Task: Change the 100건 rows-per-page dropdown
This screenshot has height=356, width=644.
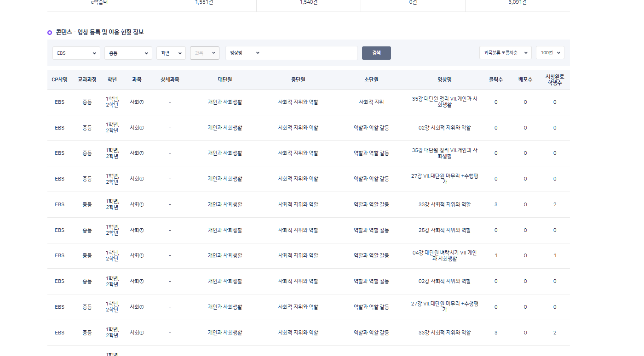Action: coord(550,53)
